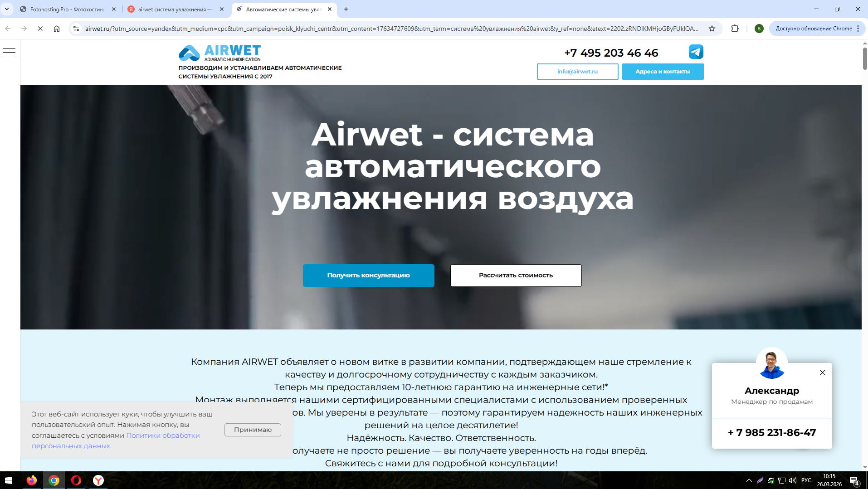
Task: Go back to the previous page
Action: [8, 29]
